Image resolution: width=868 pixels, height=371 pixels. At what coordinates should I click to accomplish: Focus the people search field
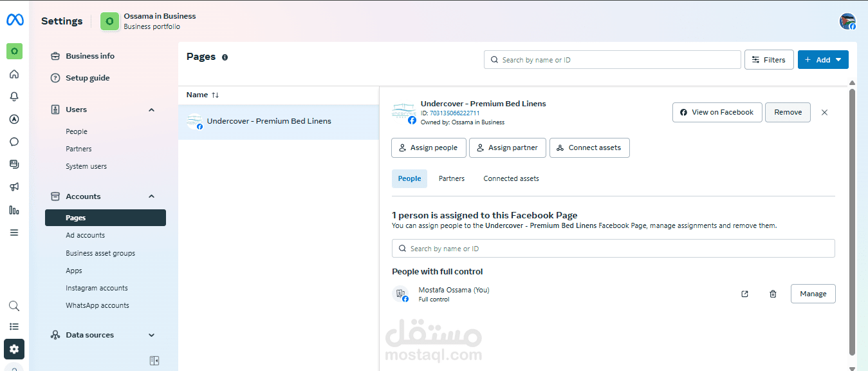613,249
